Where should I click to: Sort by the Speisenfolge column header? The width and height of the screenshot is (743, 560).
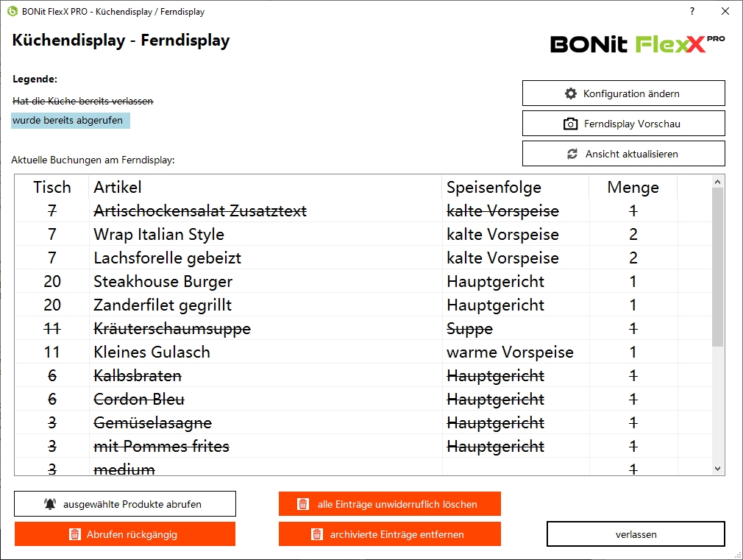pos(494,187)
